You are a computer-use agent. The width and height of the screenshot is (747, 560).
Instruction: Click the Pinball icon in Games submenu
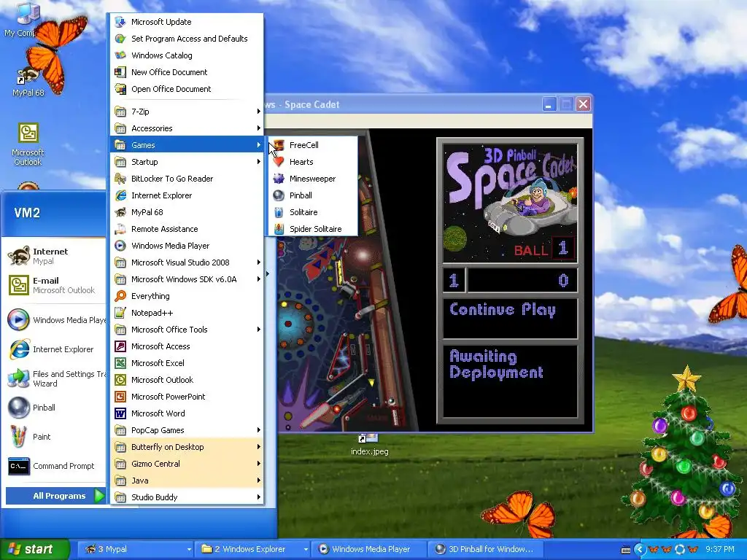279,195
